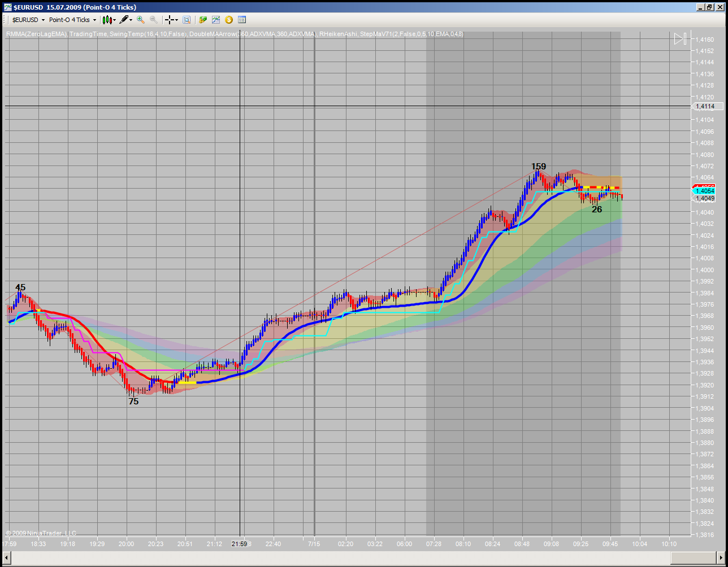Click the 1,4080 price axis label
This screenshot has height=567, width=728.
coord(704,154)
